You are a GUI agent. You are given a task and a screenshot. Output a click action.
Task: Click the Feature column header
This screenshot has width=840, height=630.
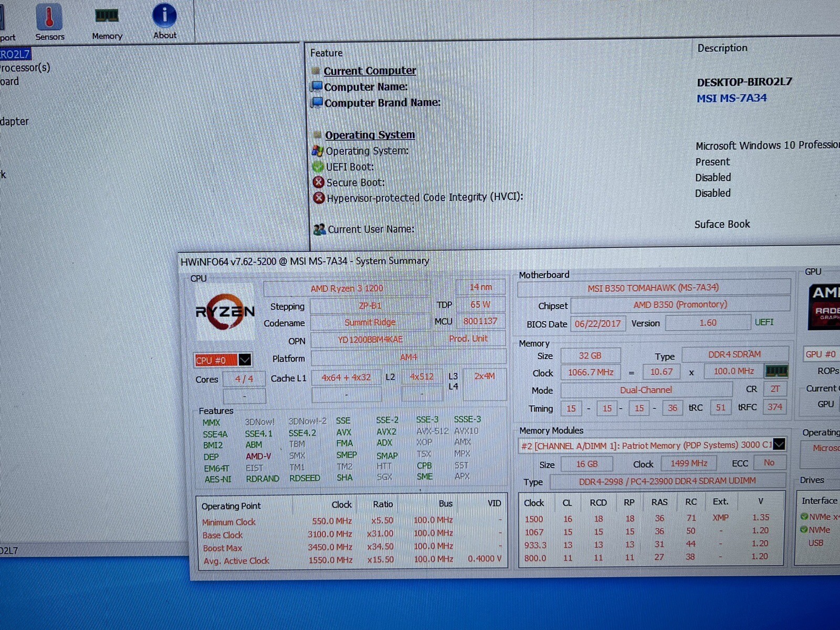(326, 53)
